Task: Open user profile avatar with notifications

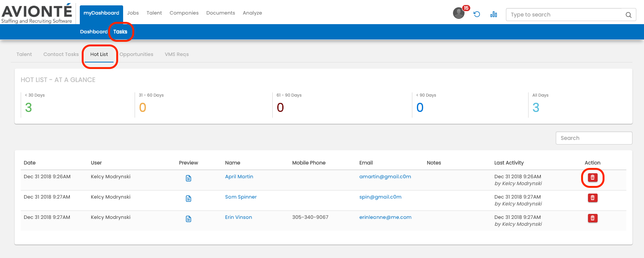Action: coord(459,13)
